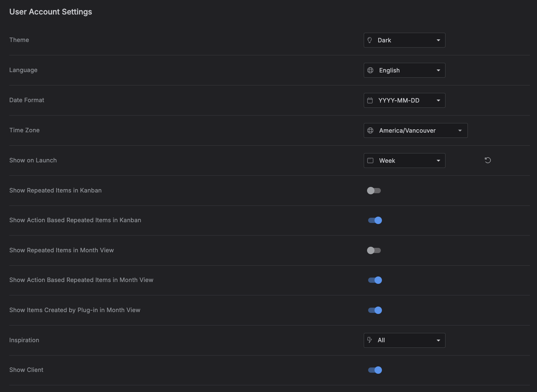Click the lightbulb icon in Theme dropdown

(370, 40)
